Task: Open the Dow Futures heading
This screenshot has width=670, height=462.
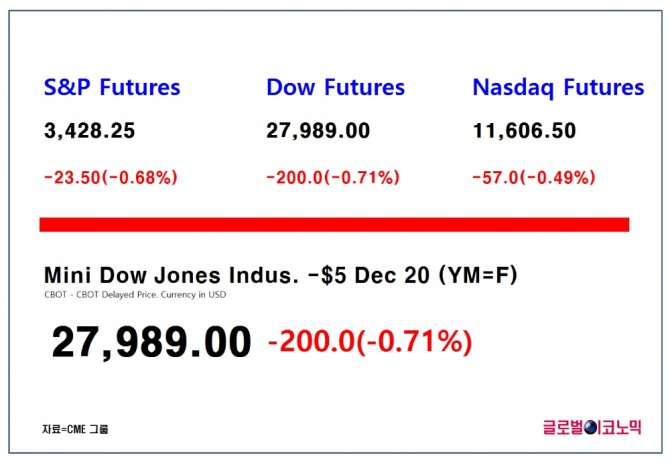Action: tap(335, 88)
